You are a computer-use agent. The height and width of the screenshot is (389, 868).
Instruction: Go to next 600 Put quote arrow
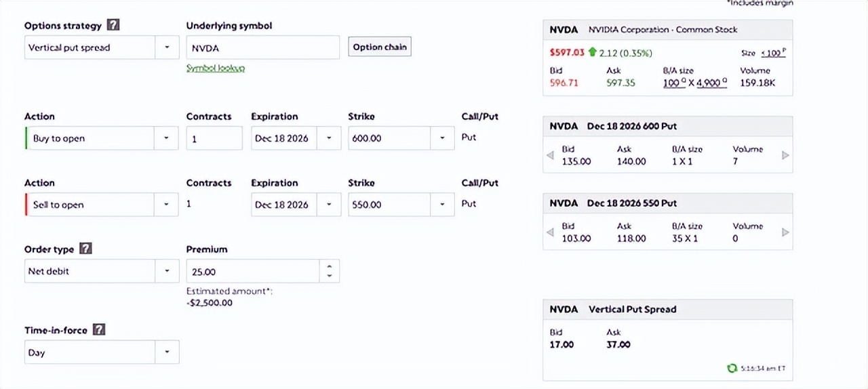785,155
